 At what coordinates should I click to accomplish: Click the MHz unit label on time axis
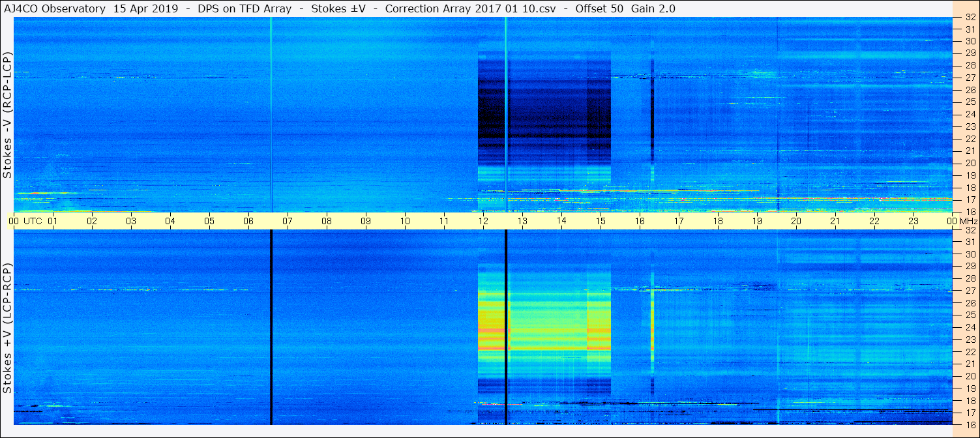pyautogui.click(x=968, y=221)
